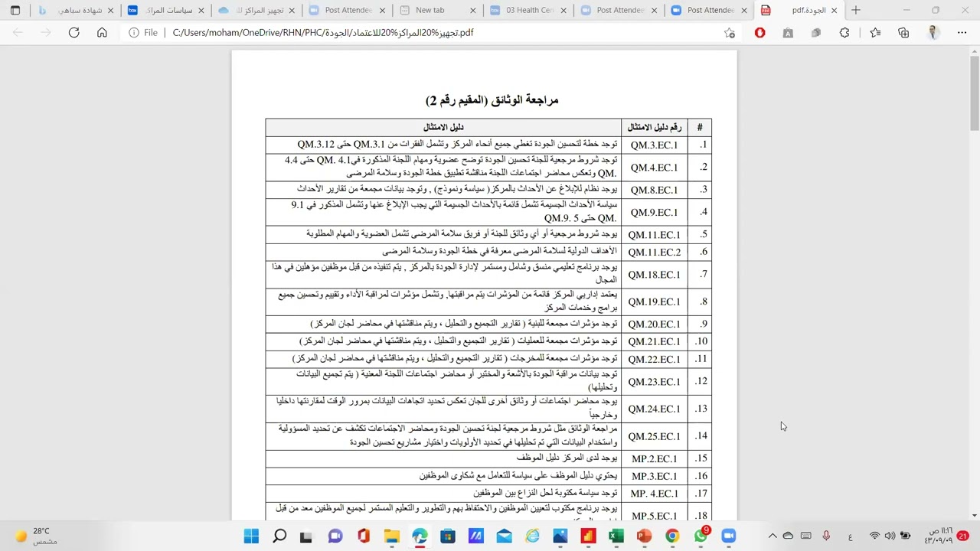Click cell QM.25.EC.1

(x=654, y=436)
